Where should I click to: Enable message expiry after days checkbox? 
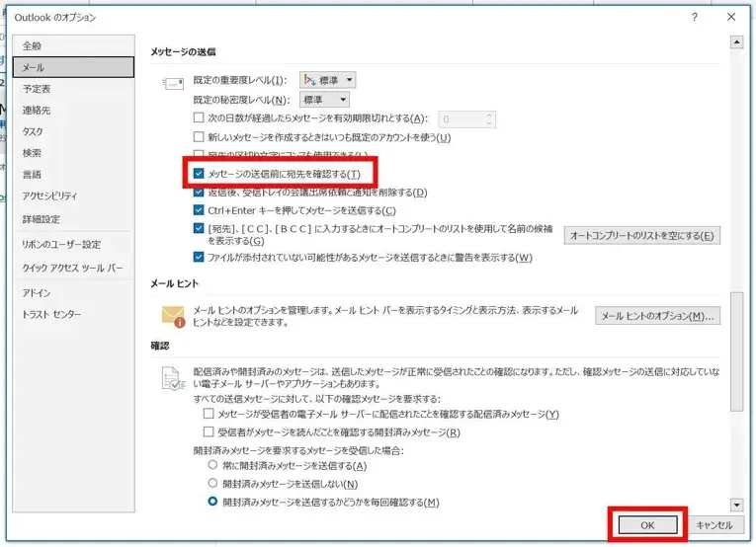point(199,117)
